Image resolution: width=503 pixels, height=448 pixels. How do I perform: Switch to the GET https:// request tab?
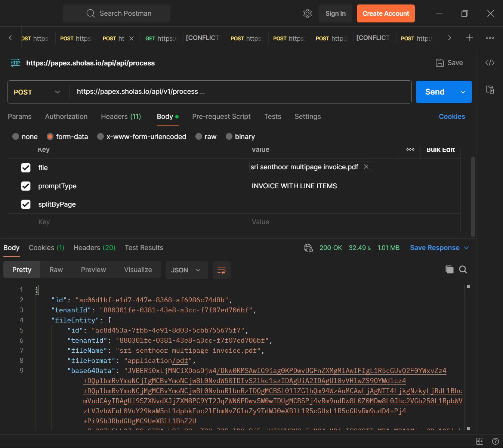click(162, 38)
